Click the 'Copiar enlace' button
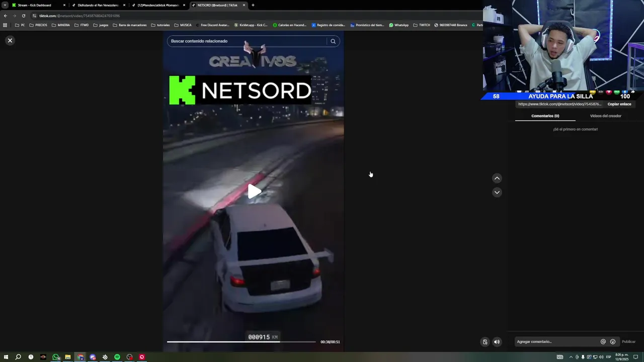Viewport: 644px width, 362px height. (619, 104)
